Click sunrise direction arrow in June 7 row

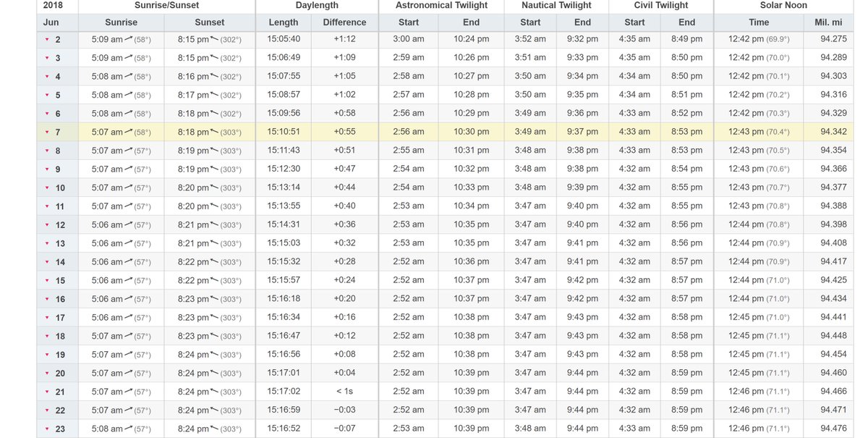[x=128, y=132]
